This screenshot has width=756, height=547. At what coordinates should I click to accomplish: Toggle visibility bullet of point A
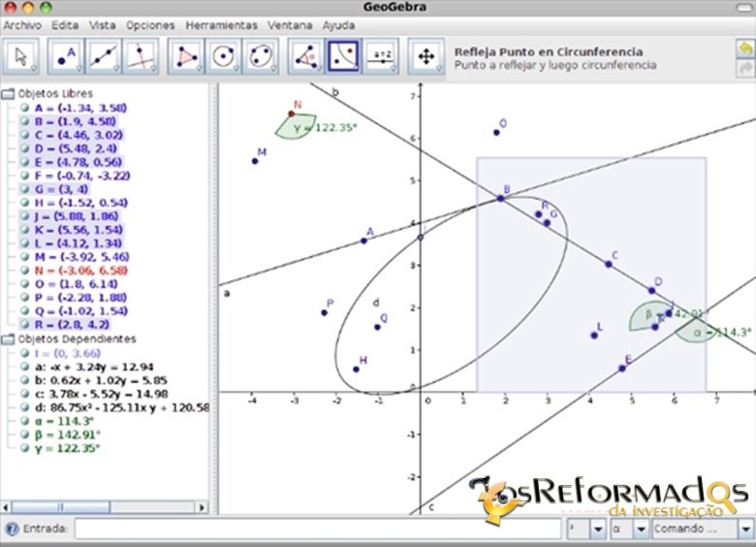click(x=25, y=110)
